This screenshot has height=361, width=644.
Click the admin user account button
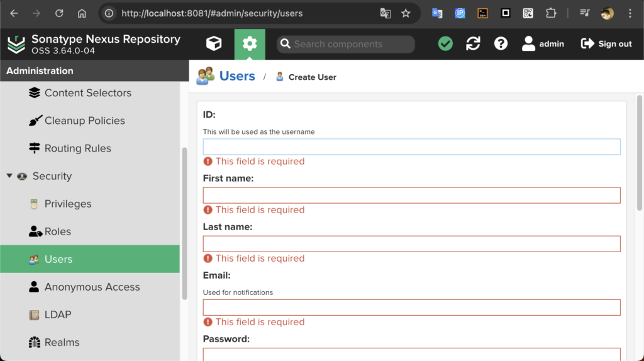543,43
